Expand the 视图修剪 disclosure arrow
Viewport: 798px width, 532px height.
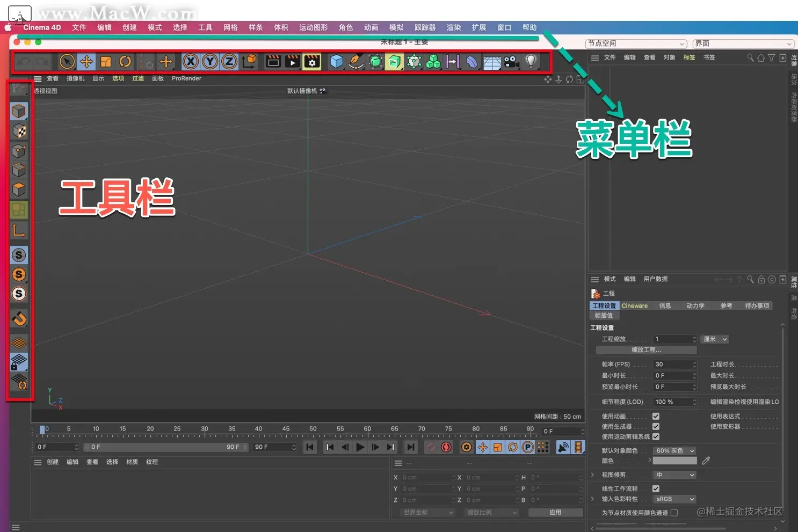(x=593, y=475)
